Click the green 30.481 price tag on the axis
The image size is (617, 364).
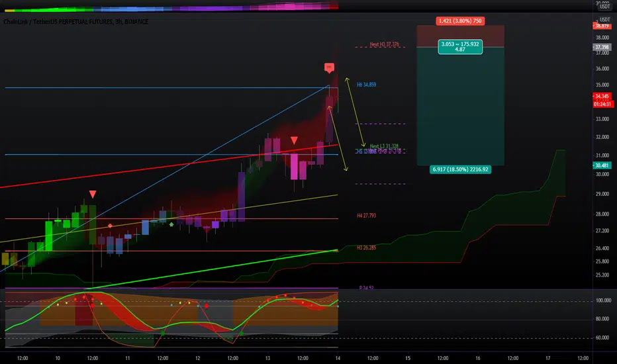602,165
